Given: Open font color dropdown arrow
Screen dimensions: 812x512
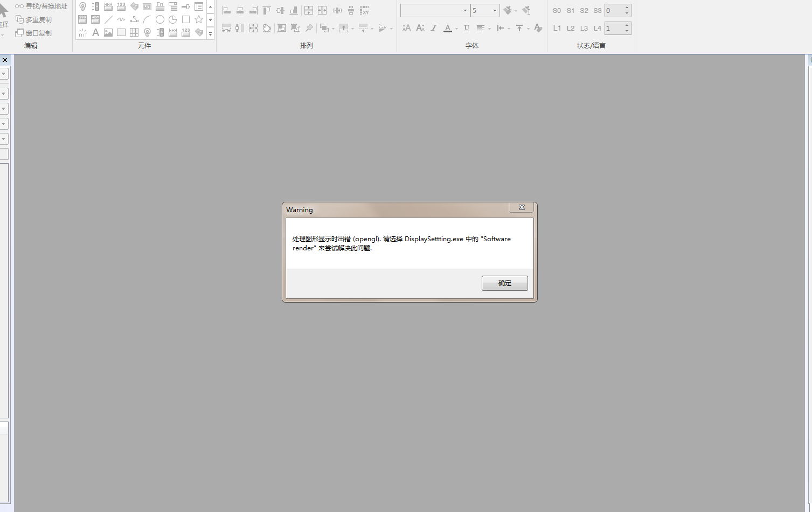Looking at the screenshot, I should point(456,29).
